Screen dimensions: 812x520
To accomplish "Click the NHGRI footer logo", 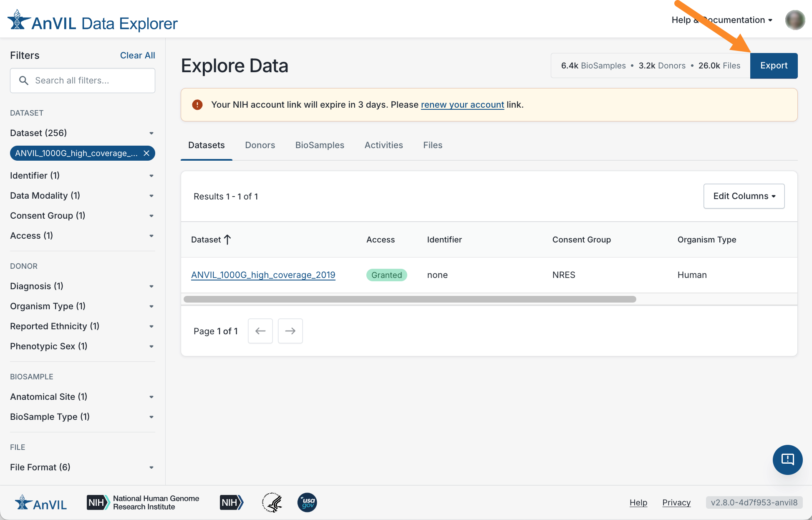I will click(x=143, y=502).
